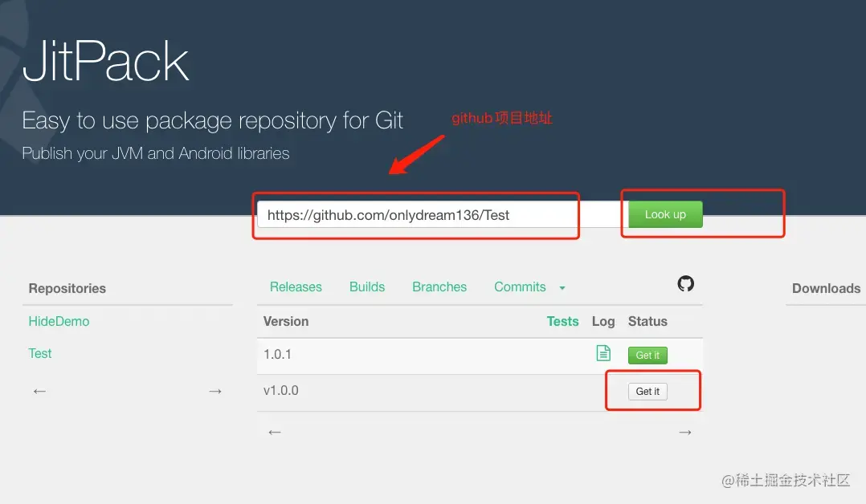Select the version v1.0.0 row text

click(x=280, y=390)
